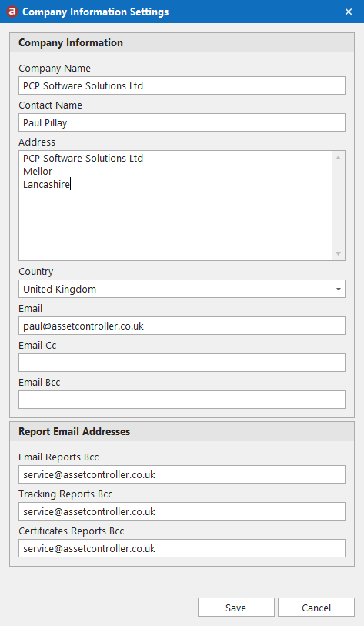Viewport: 364px width, 626px height.
Task: Click the "Mellor" address line
Action: (x=38, y=171)
